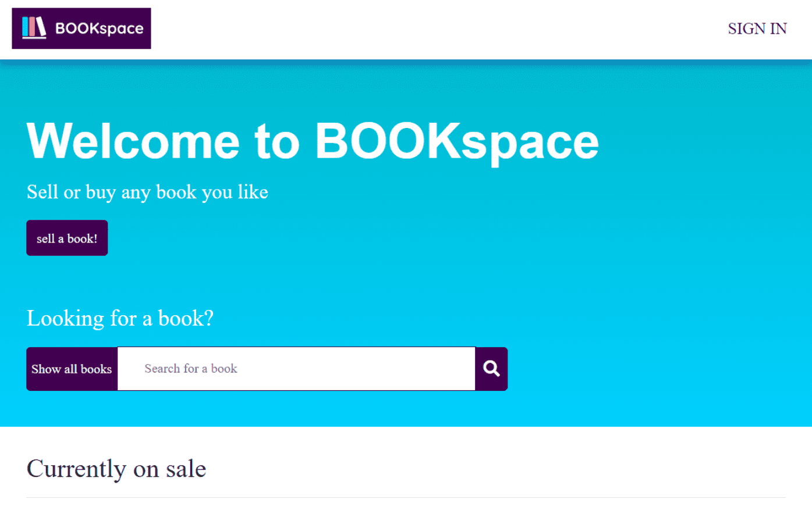Click the word "Welcome" in the hero title

pyautogui.click(x=133, y=141)
